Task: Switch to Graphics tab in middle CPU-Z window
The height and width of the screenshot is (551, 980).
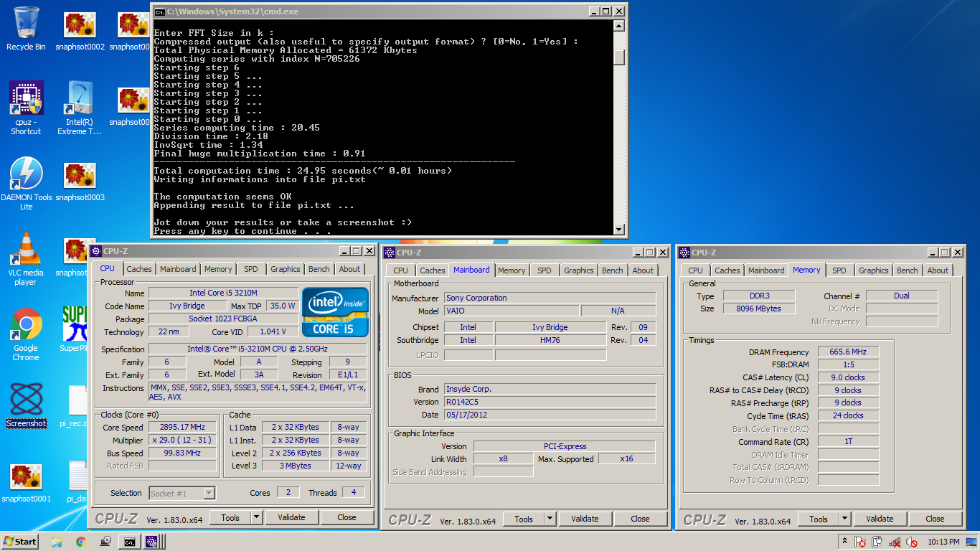Action: pyautogui.click(x=579, y=270)
